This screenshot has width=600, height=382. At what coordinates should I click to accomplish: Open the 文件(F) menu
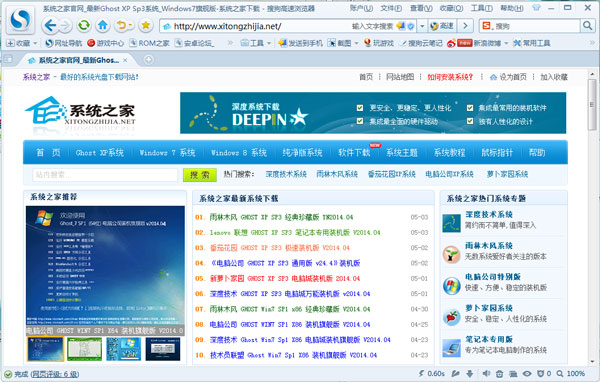pyautogui.click(x=391, y=8)
